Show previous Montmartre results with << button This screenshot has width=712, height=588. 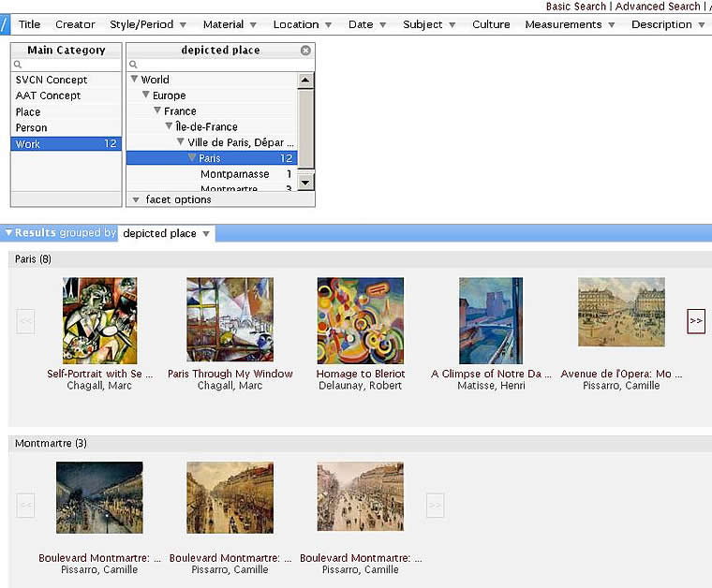pyautogui.click(x=25, y=505)
